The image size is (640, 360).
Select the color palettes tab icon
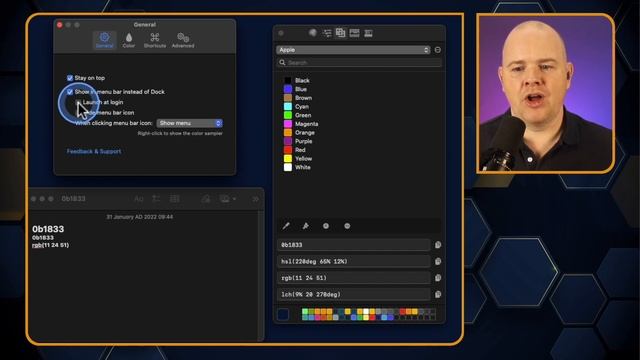pyautogui.click(x=340, y=33)
